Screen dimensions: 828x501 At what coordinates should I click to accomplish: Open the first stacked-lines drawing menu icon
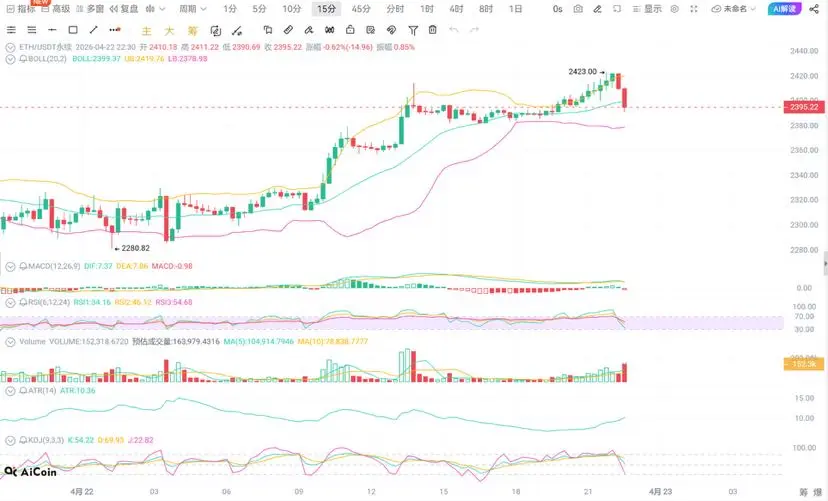11,30
